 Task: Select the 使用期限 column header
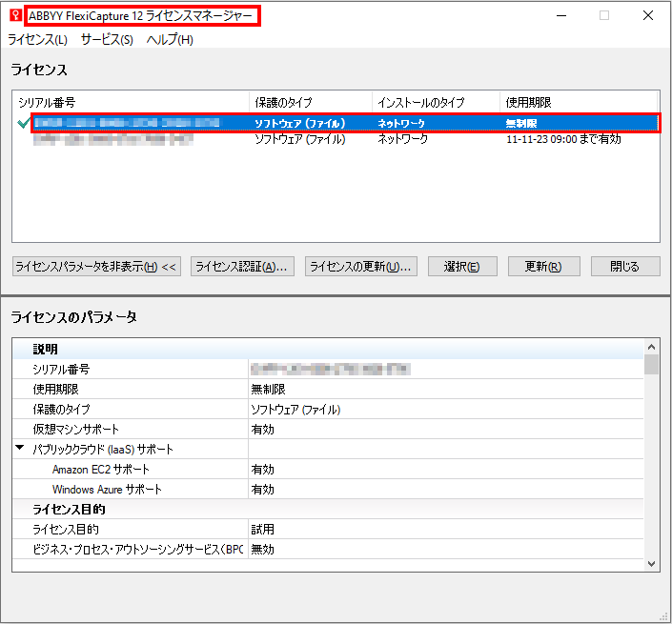click(579, 102)
